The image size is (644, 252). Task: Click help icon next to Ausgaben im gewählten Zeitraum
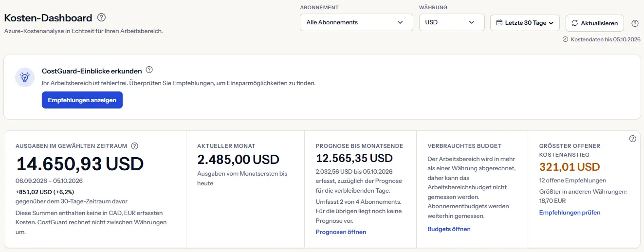(135, 146)
